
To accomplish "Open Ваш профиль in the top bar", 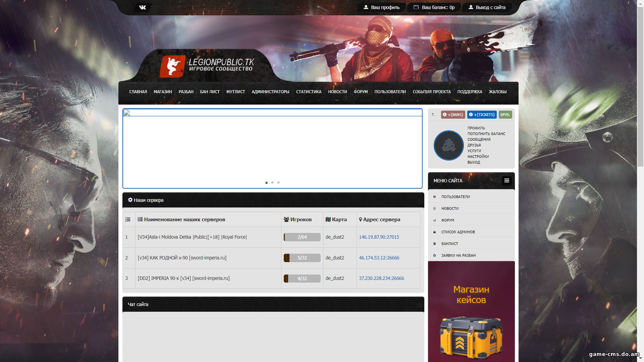I will (382, 7).
